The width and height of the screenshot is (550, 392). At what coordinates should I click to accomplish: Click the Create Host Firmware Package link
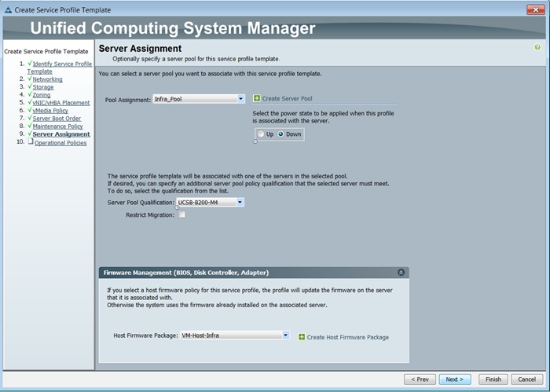(347, 337)
